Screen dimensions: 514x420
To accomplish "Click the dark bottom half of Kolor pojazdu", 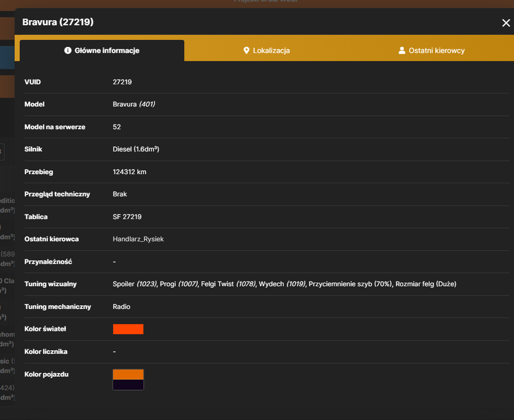I will pyautogui.click(x=128, y=385).
